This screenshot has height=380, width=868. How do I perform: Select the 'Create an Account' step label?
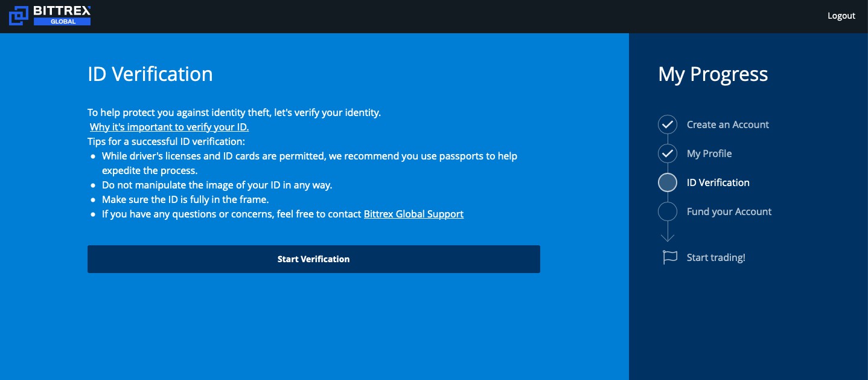tap(728, 124)
